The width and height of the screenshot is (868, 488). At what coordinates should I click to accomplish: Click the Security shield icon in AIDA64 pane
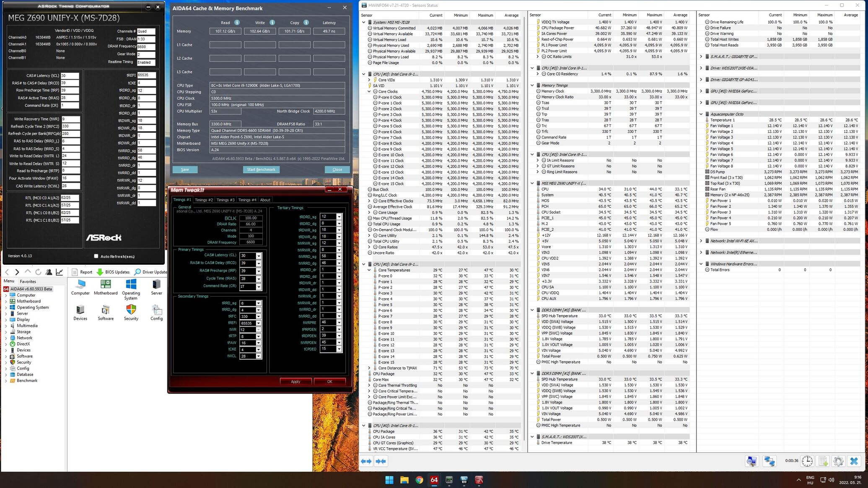click(131, 310)
